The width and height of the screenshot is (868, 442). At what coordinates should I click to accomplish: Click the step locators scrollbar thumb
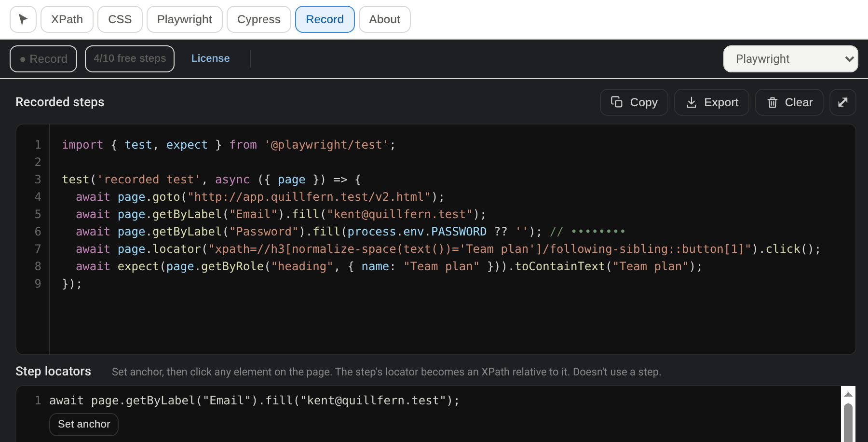tap(848, 423)
